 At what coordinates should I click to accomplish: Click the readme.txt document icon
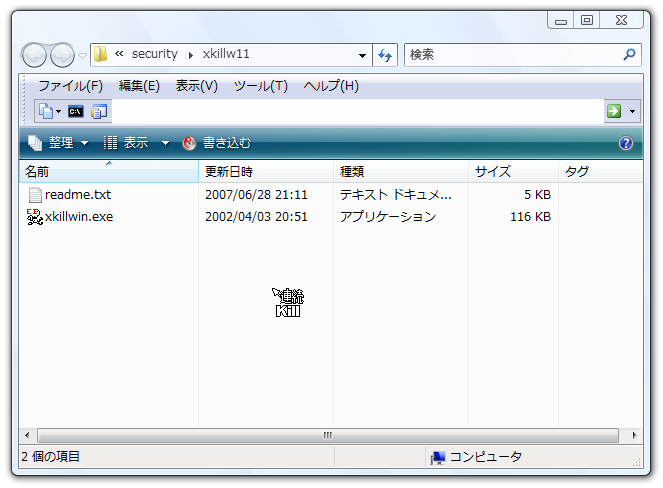[x=35, y=195]
